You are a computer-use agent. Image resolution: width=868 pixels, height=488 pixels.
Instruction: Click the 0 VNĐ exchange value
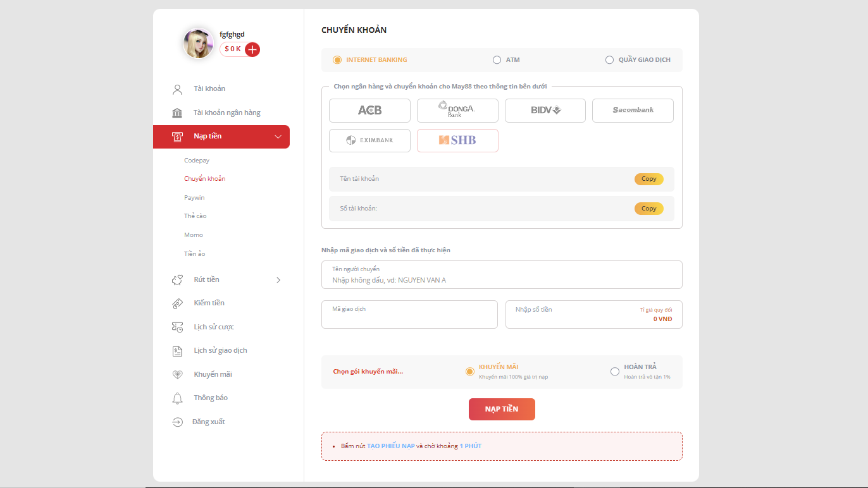662,319
